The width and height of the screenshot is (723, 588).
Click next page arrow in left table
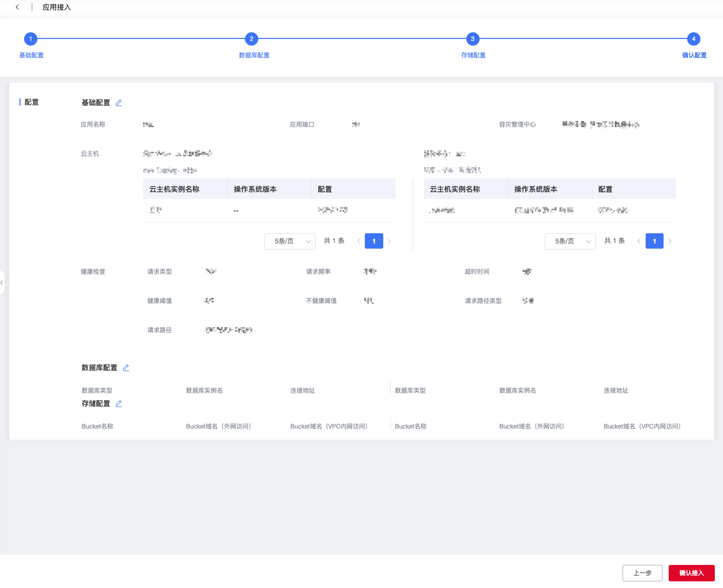(x=389, y=241)
